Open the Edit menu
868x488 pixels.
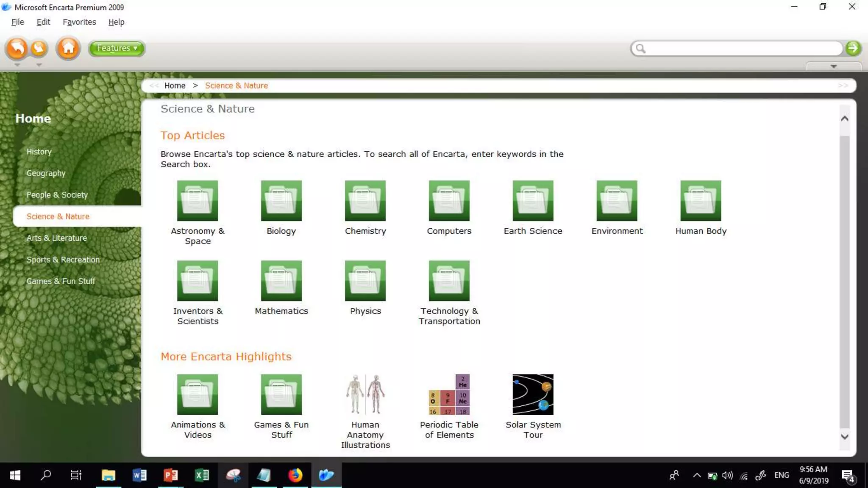coord(43,22)
